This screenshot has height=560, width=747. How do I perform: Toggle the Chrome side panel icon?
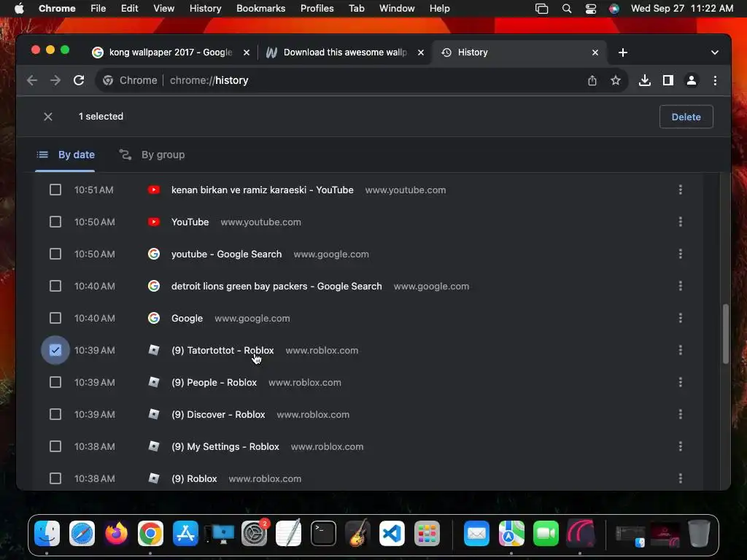pyautogui.click(x=668, y=80)
